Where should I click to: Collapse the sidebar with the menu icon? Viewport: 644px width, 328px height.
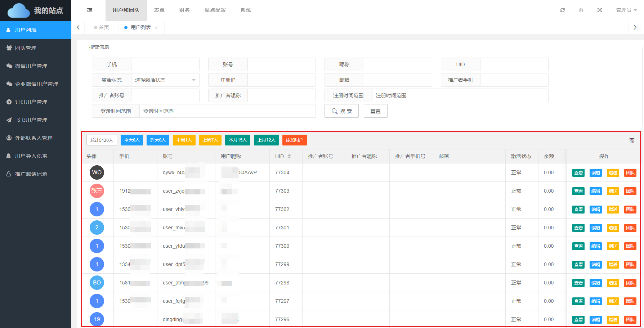90,10
